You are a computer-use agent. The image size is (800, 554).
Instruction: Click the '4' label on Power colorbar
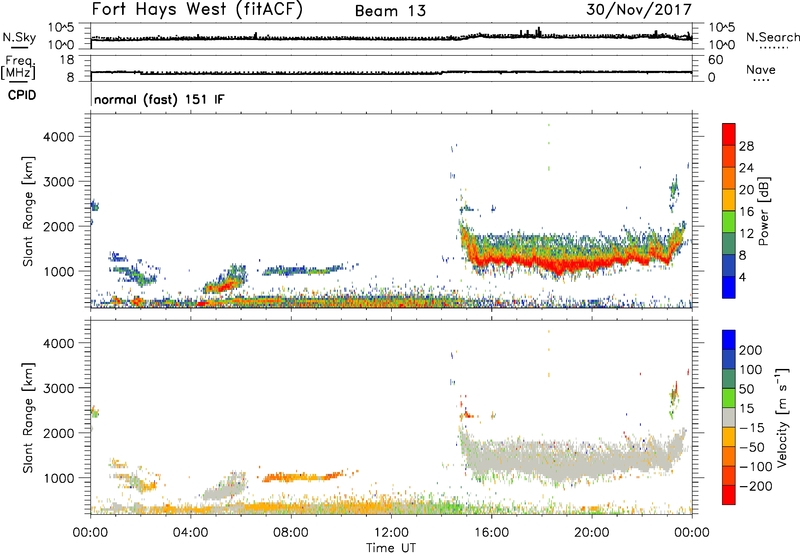point(742,277)
